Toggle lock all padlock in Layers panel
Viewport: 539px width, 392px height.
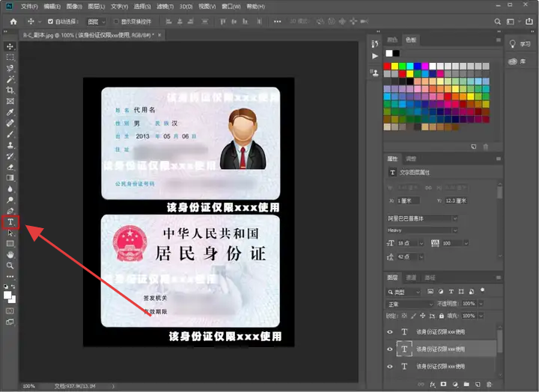click(442, 316)
